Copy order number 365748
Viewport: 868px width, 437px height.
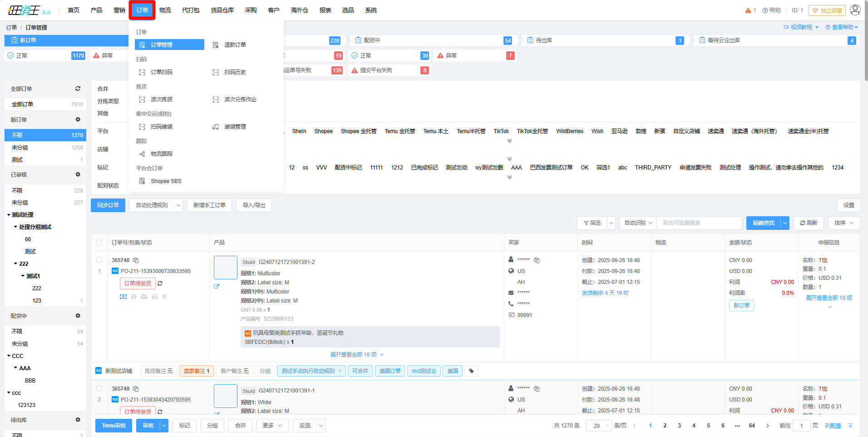pyautogui.click(x=136, y=260)
